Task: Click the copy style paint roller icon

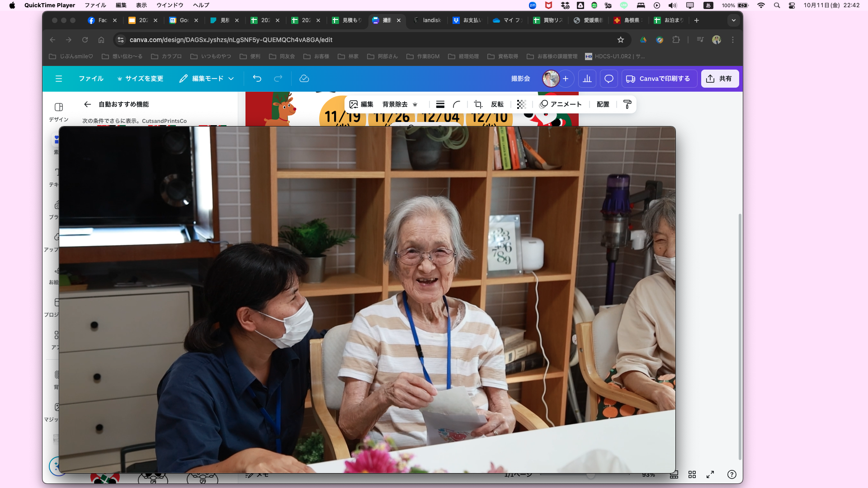Action: click(x=627, y=104)
